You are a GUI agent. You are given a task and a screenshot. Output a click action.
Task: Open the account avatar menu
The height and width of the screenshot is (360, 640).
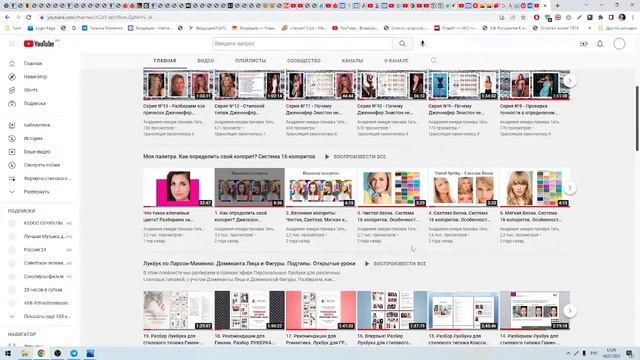619,44
